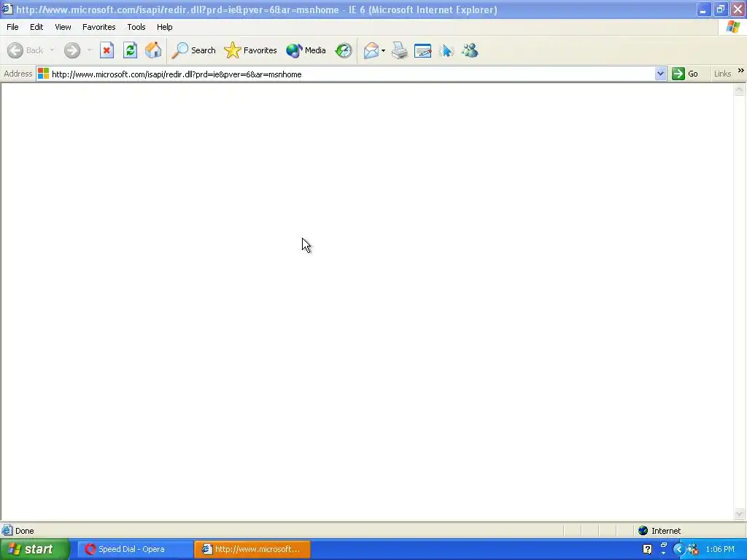The height and width of the screenshot is (560, 747).
Task: Click the Back navigation button
Action: pos(26,50)
